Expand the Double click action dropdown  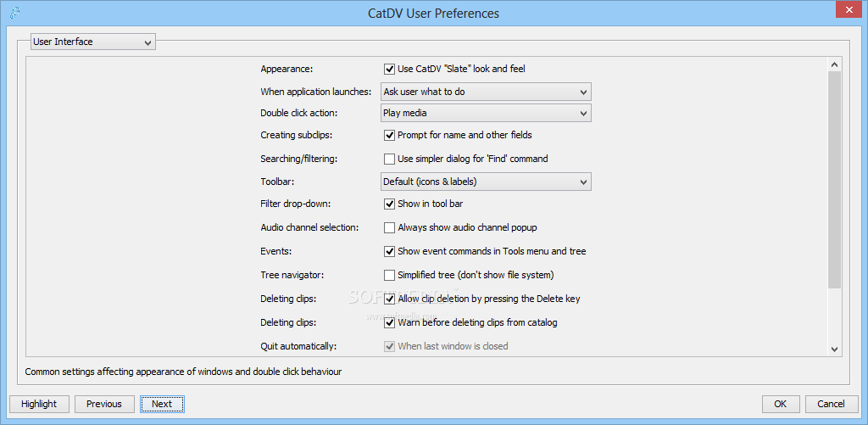click(486, 113)
